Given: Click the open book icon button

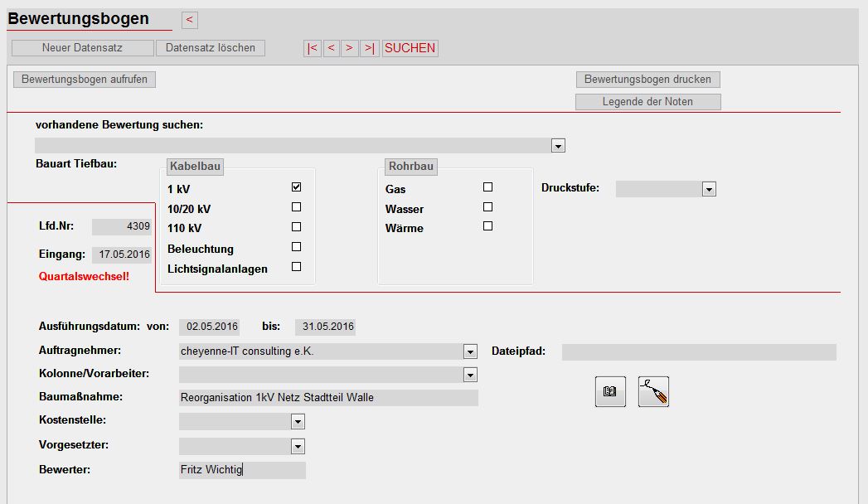Looking at the screenshot, I should click(610, 391).
